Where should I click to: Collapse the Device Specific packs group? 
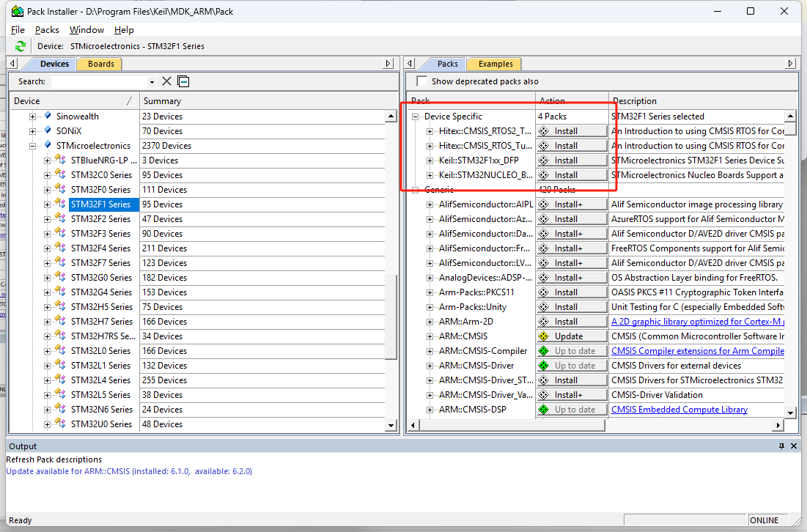tap(416, 117)
